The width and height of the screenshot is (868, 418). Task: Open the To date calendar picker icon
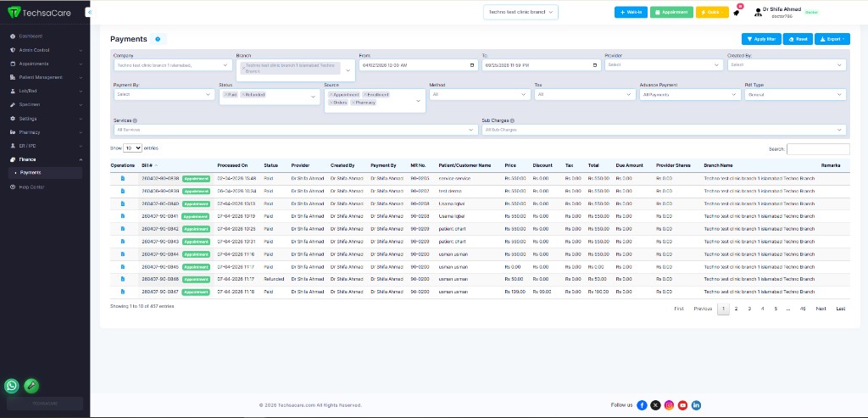pyautogui.click(x=595, y=64)
